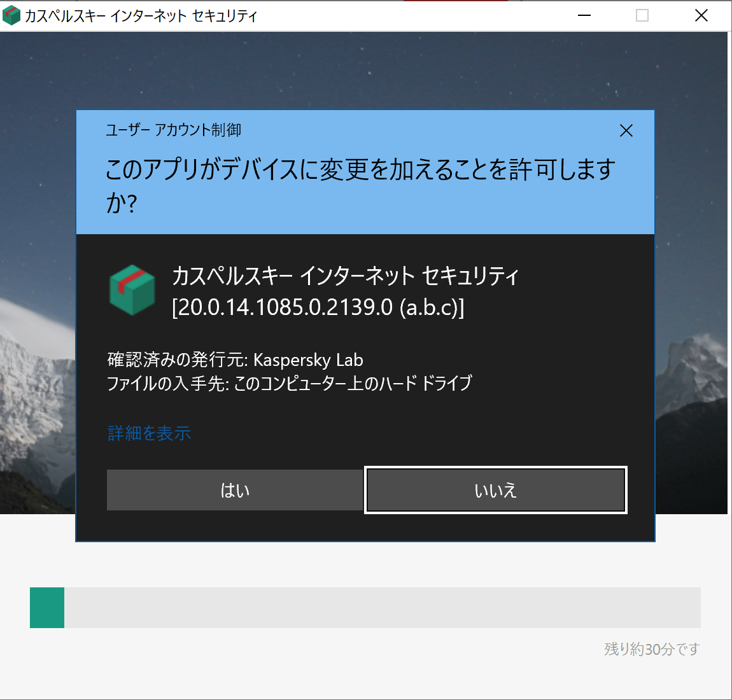Image resolution: width=732 pixels, height=700 pixels.
Task: Click the このアプリがデバイスに変更を加える question heading
Action: point(360,186)
